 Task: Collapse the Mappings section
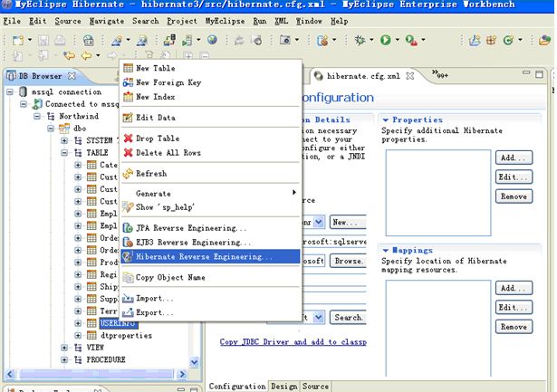point(386,251)
